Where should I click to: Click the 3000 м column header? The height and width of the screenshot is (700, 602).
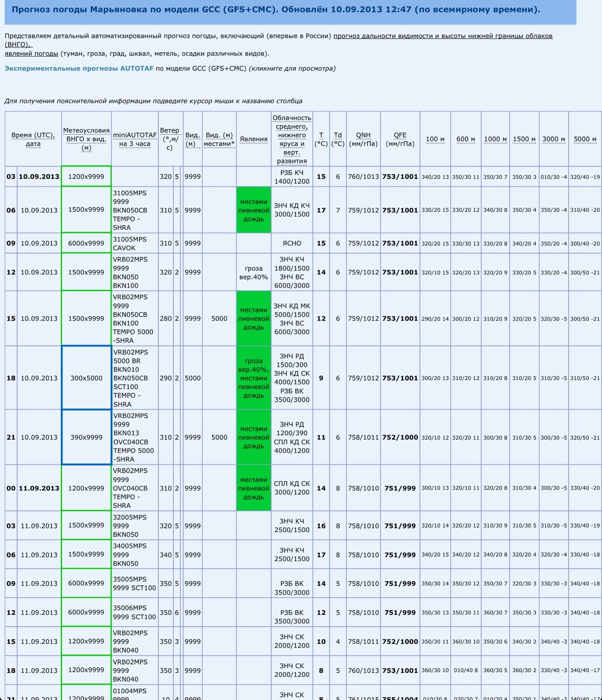554,139
